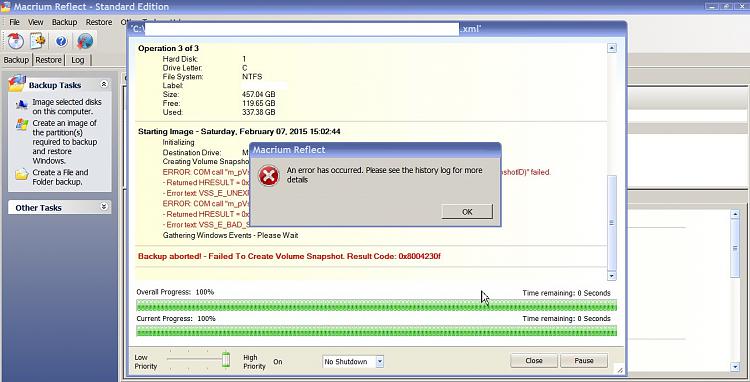This screenshot has width=750, height=382.
Task: Switch to the Log tab
Action: [x=77, y=60]
